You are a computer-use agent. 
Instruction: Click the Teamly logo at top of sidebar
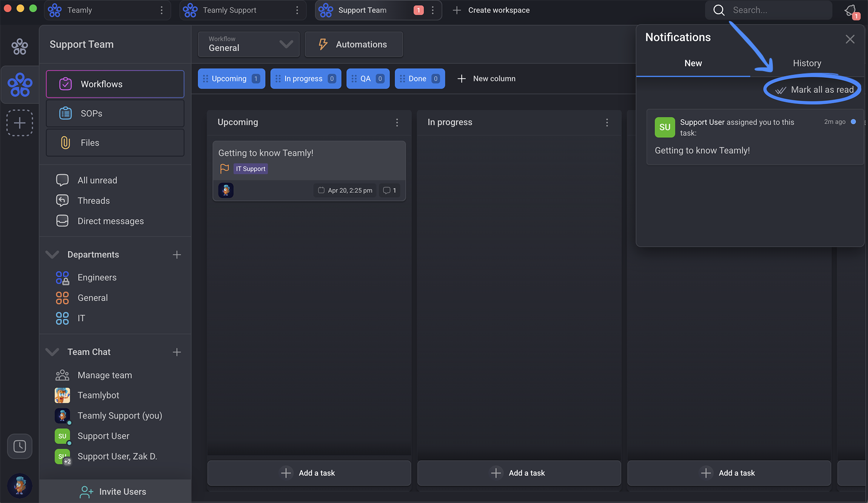pos(20,46)
